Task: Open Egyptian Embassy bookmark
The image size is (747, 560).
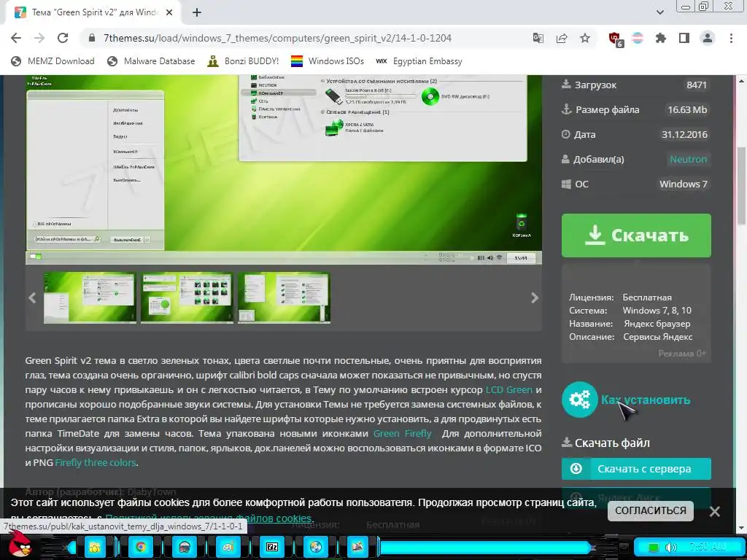Action: tap(419, 61)
